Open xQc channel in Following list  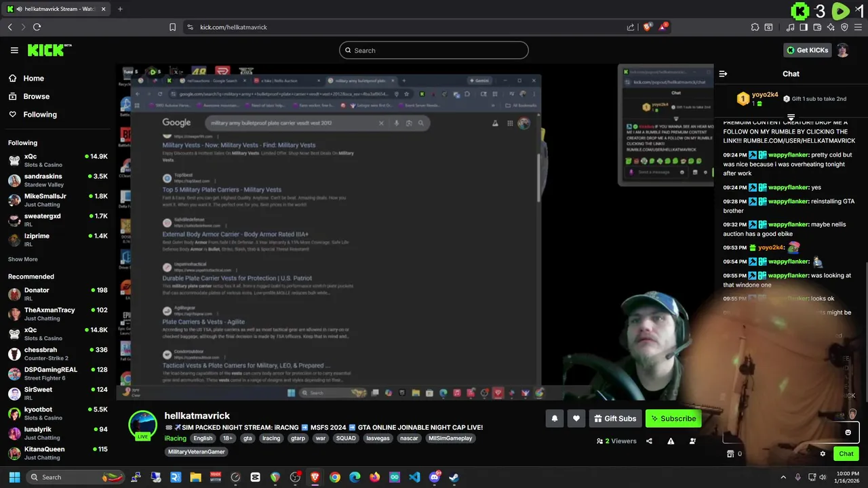(58, 160)
